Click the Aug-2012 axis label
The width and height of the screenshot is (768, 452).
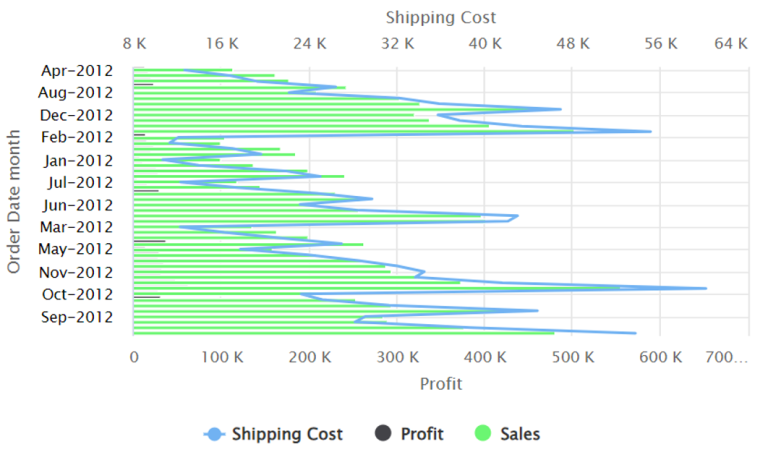75,93
